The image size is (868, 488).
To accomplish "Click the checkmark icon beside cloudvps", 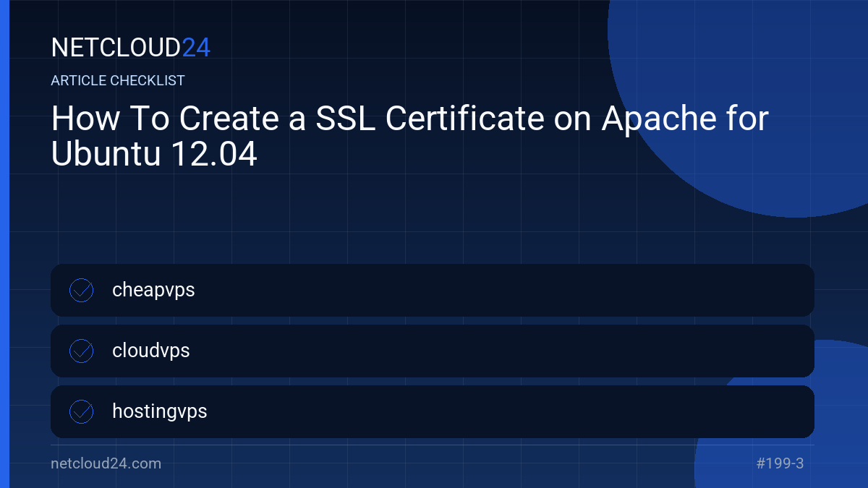I will [x=81, y=351].
